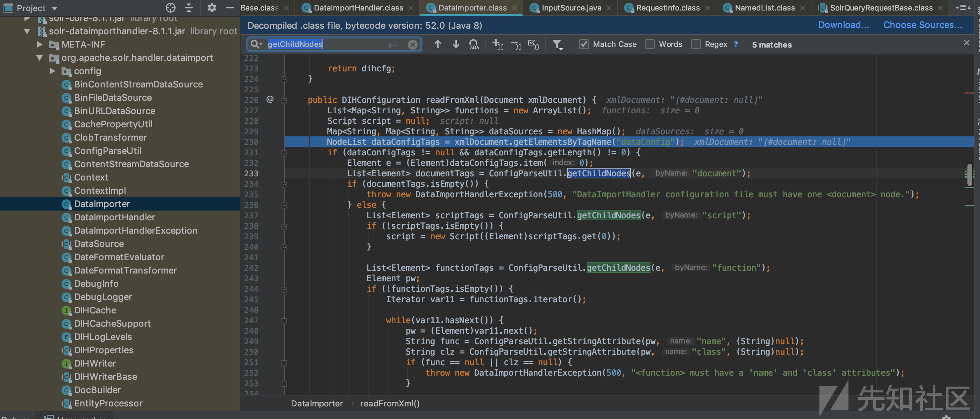The image size is (980, 419).
Task: Select DateFormatTransformer in project tree
Action: tap(125, 270)
